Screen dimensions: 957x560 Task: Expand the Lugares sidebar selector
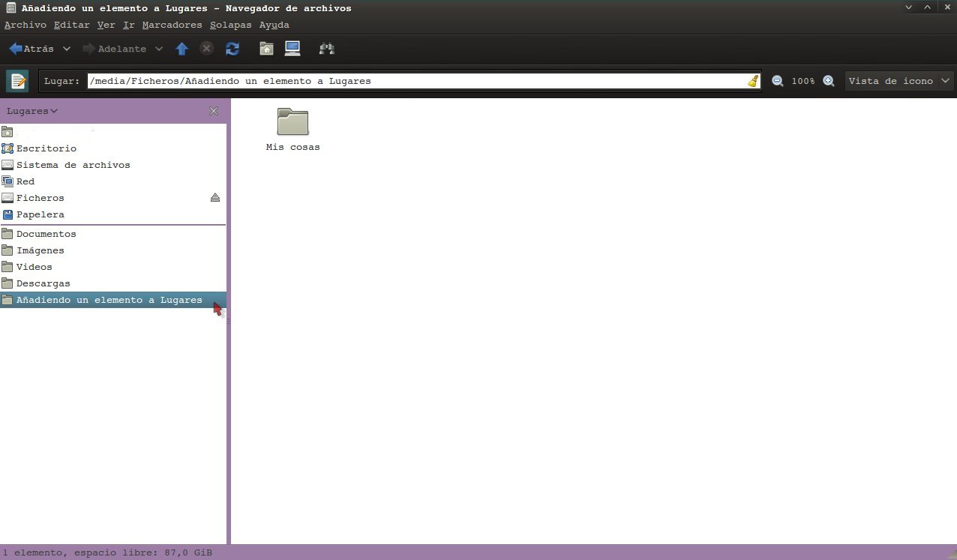coord(32,111)
